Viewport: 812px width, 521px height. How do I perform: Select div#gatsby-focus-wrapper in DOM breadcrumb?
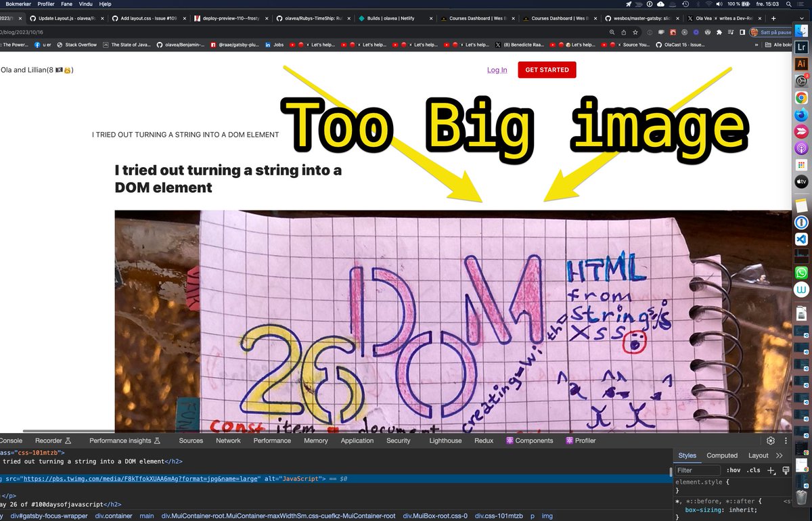tap(50, 516)
